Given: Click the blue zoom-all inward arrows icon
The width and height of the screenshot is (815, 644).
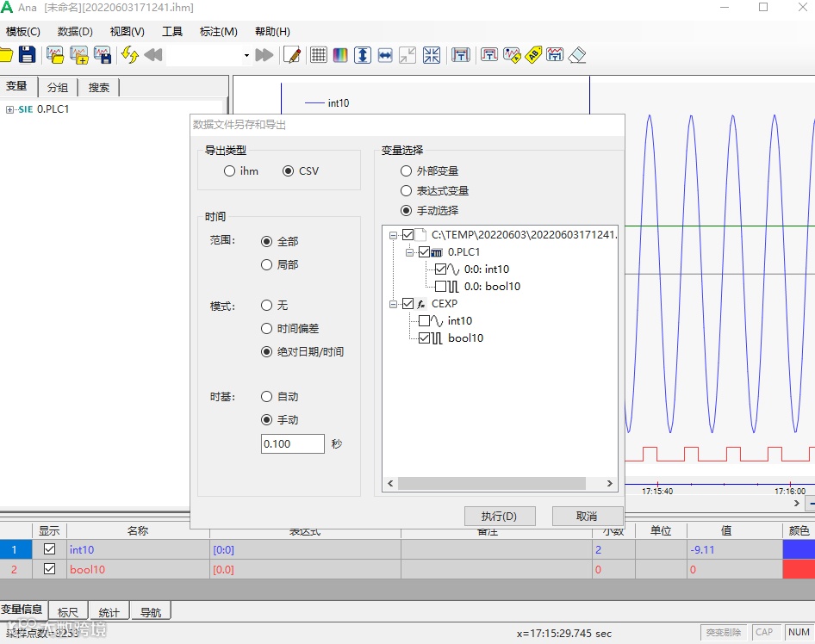Looking at the screenshot, I should pos(432,54).
